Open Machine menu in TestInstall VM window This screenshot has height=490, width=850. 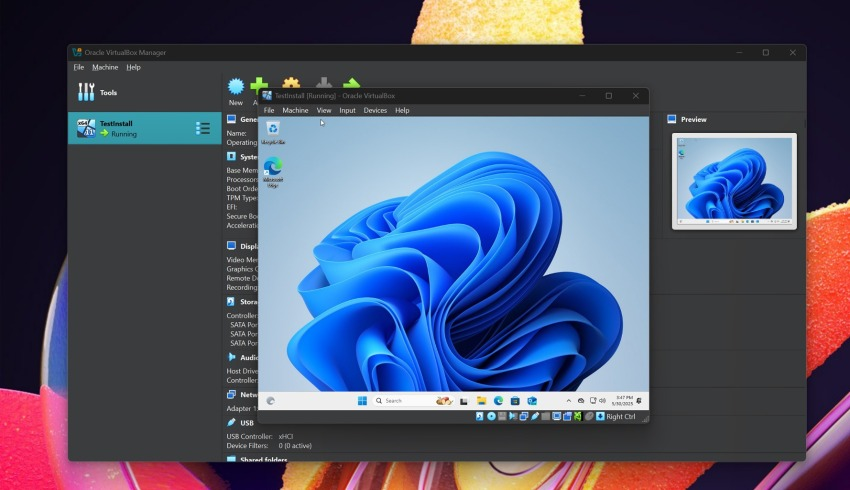click(x=295, y=110)
